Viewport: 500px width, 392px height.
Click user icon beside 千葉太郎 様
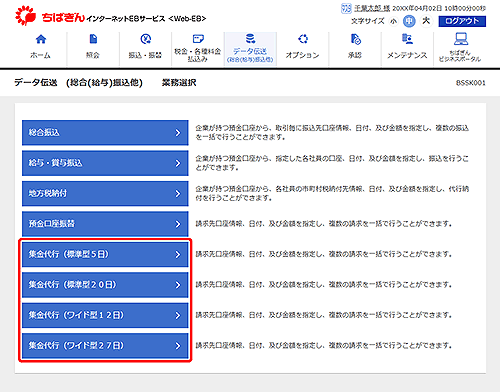pyautogui.click(x=346, y=8)
